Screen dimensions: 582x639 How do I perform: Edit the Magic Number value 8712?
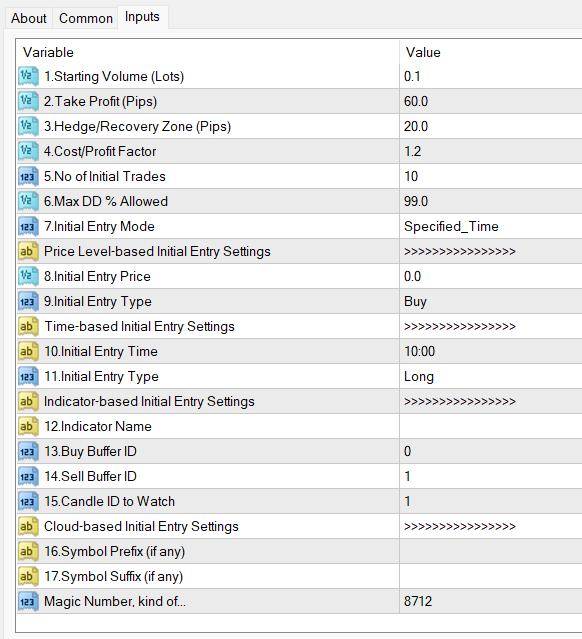point(491,601)
